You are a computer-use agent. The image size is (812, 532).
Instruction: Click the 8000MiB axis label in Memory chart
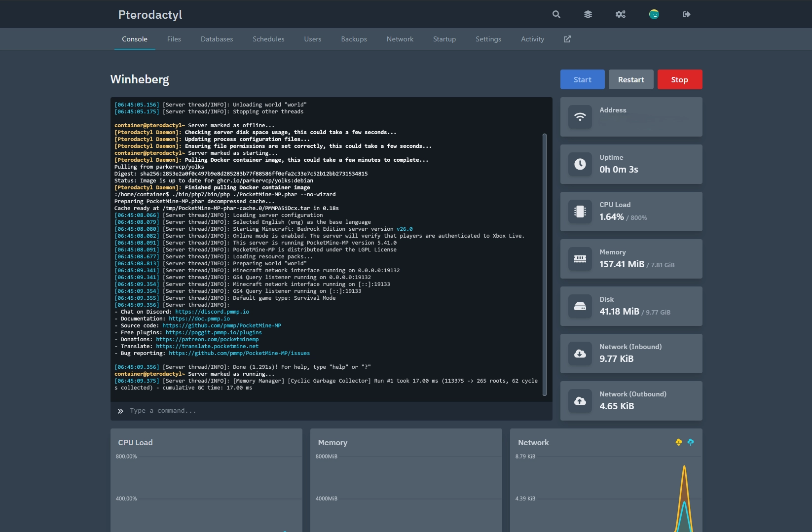click(327, 456)
